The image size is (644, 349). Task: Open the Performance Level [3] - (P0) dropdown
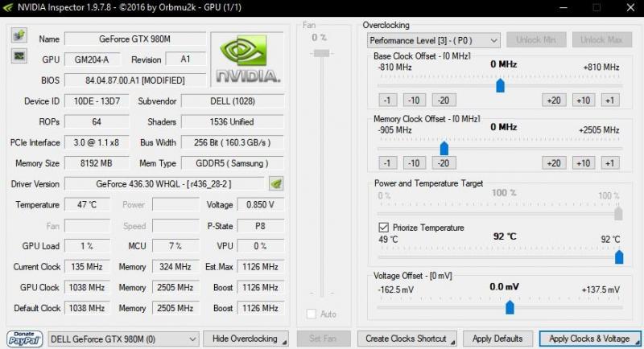pyautogui.click(x=433, y=40)
